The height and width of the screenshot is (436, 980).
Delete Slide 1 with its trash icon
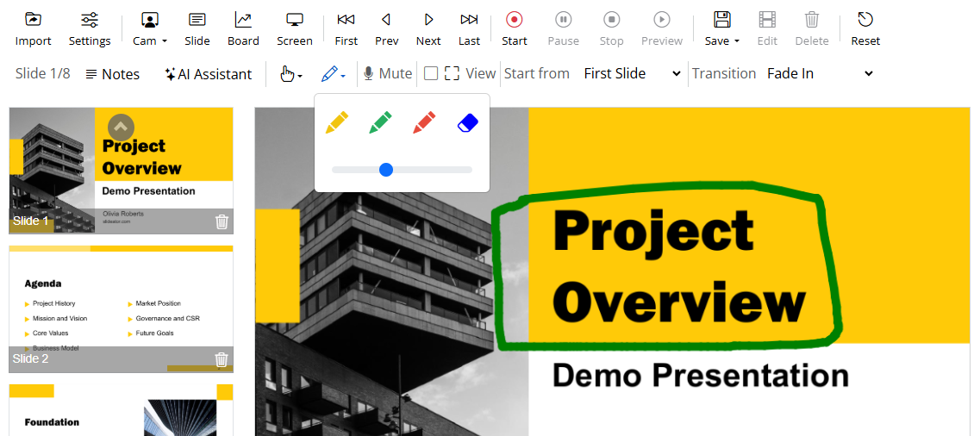[x=222, y=221]
